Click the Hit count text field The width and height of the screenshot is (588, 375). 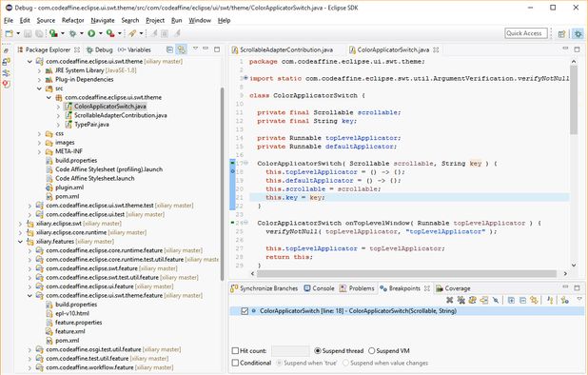pos(290,351)
